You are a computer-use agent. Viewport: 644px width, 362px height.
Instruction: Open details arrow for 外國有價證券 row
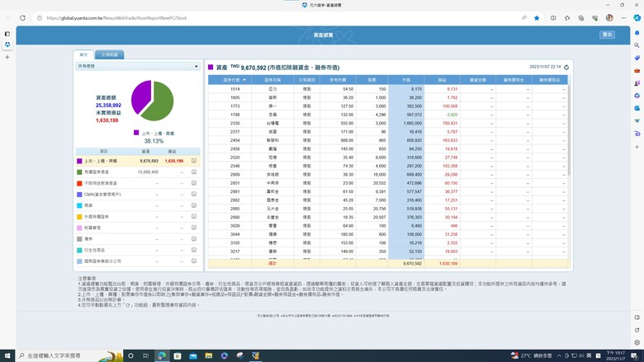[194, 216]
